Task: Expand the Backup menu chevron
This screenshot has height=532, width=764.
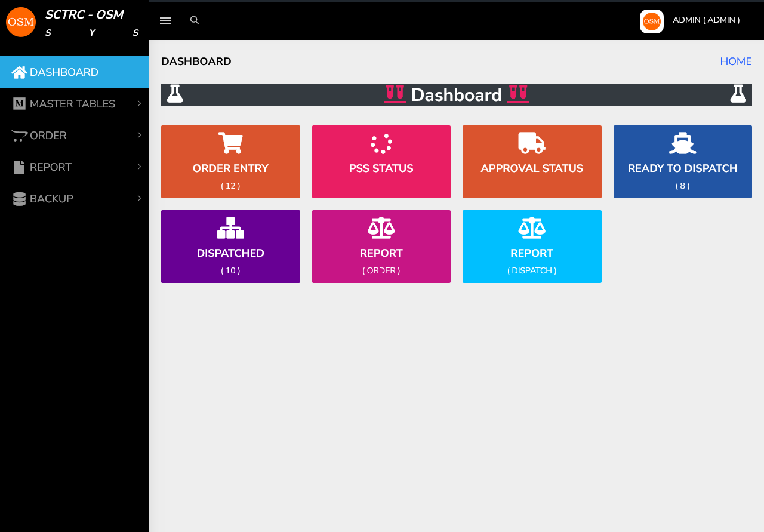Action: (x=139, y=198)
